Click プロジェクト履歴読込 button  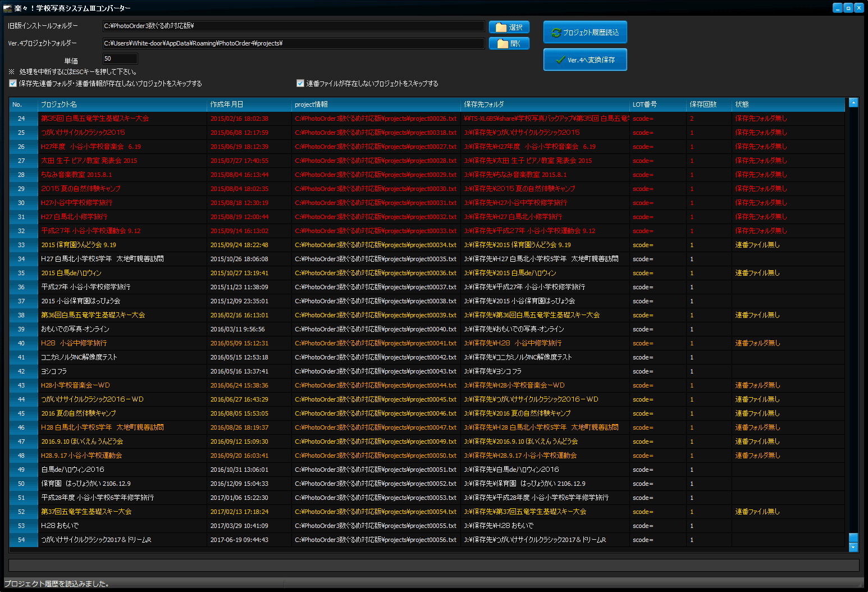584,32
